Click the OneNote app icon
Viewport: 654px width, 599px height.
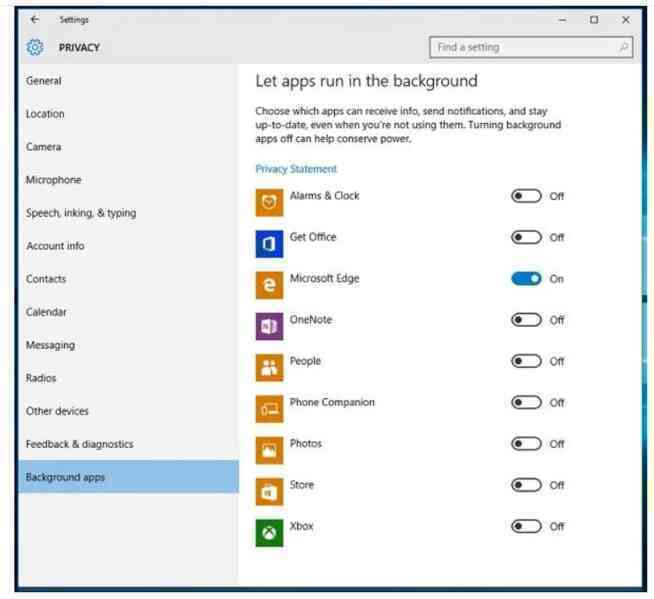point(269,326)
